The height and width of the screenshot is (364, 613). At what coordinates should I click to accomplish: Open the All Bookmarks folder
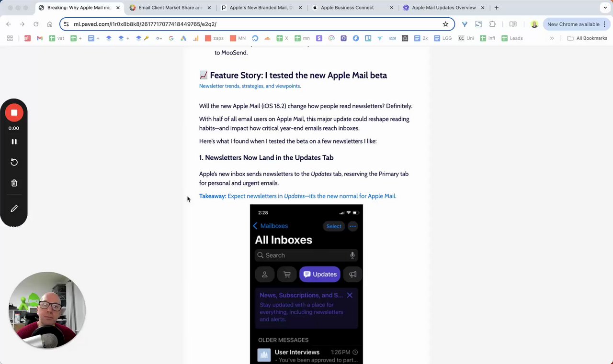587,38
